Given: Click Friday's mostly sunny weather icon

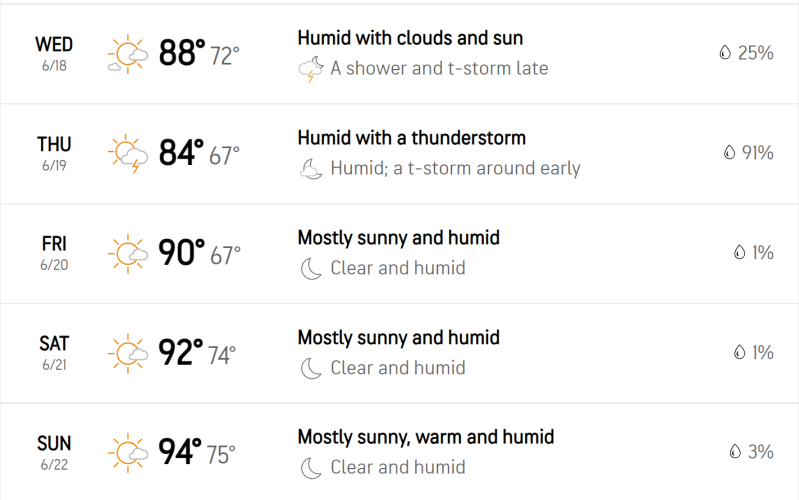Looking at the screenshot, I should pos(127,253).
